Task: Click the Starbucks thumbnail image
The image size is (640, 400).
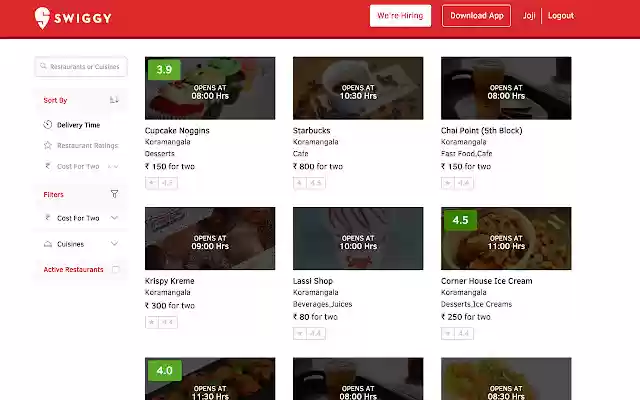Action: coord(358,88)
